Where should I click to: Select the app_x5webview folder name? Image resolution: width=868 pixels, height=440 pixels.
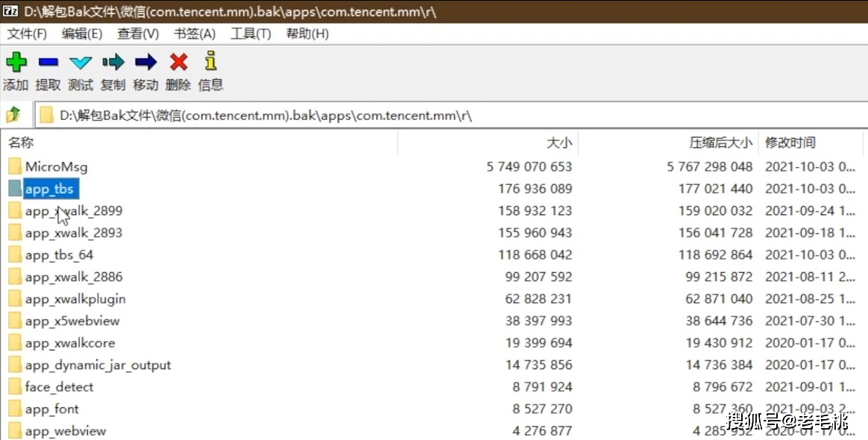click(72, 321)
